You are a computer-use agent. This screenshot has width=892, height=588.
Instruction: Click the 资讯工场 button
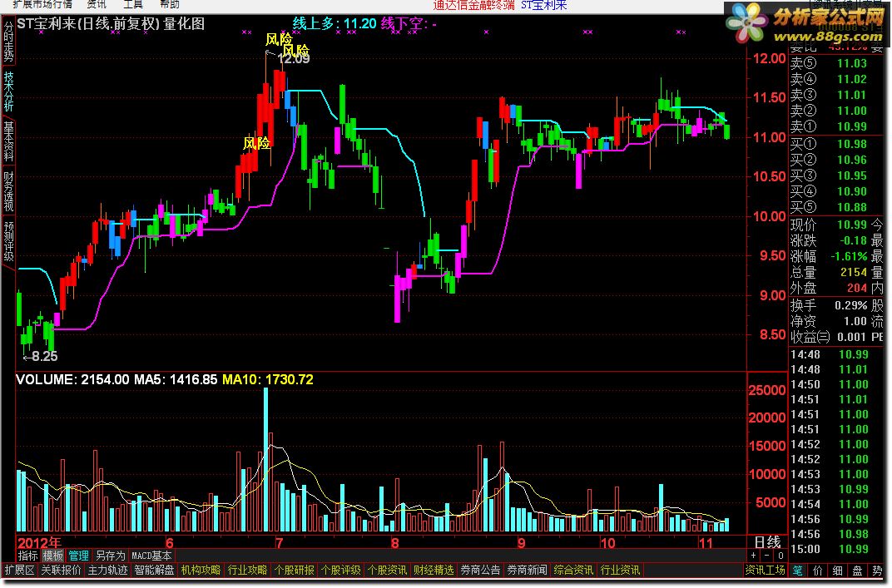(x=766, y=570)
